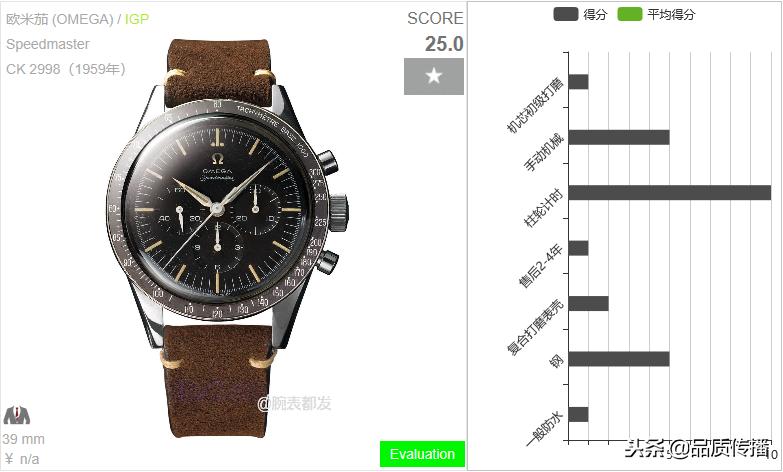
Task: Click the Omega Speedmaster watch image
Action: [x=227, y=237]
